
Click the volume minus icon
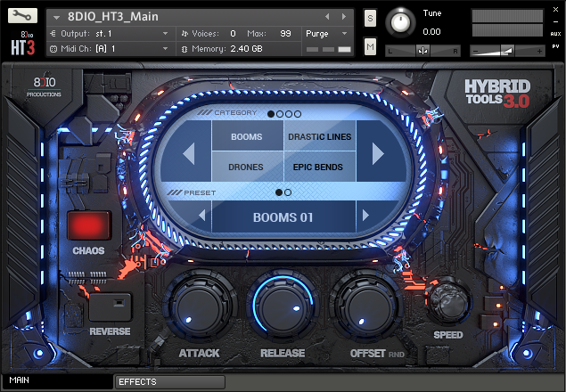tap(475, 52)
